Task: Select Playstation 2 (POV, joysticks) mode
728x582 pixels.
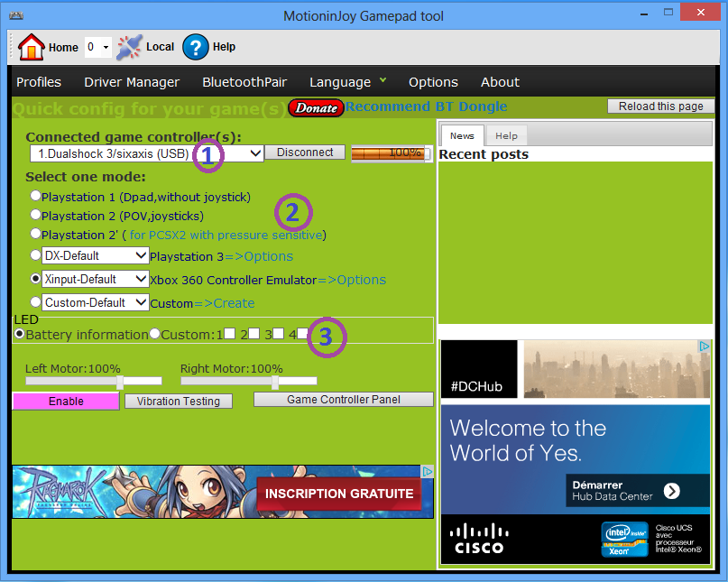Action: click(36, 215)
